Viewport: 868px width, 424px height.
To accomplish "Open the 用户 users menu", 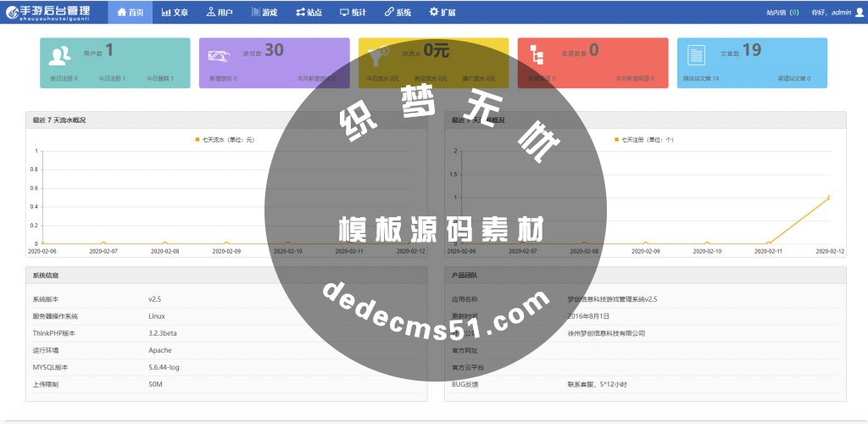I will [220, 12].
